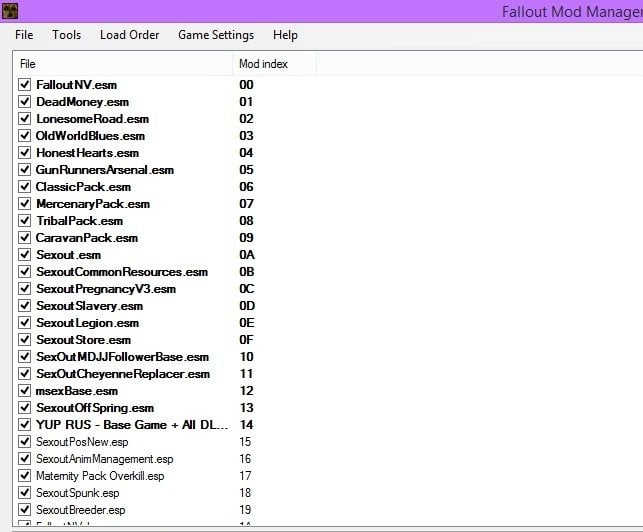
Task: Uncheck SexoutPosNew.esp checkbox
Action: (x=25, y=442)
